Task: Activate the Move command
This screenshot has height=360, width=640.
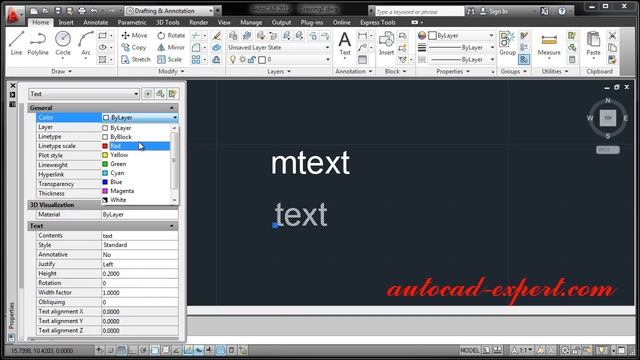Action: pos(134,36)
